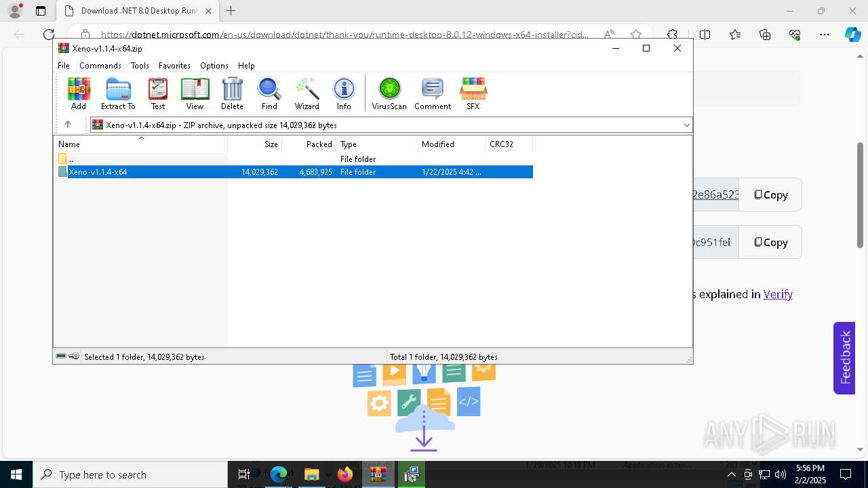Open a new Edge tab
This screenshot has height=488, width=868.
coord(231,11)
